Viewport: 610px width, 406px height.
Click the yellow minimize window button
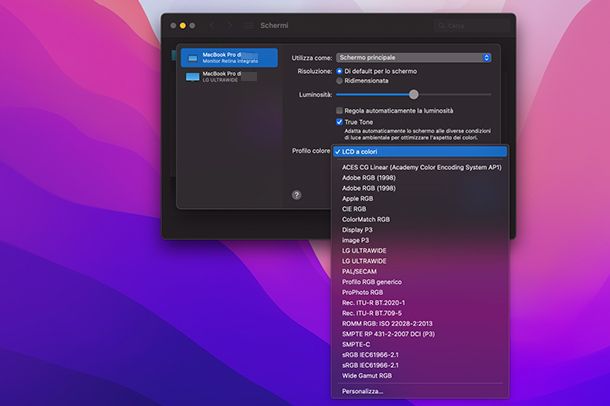pos(182,26)
